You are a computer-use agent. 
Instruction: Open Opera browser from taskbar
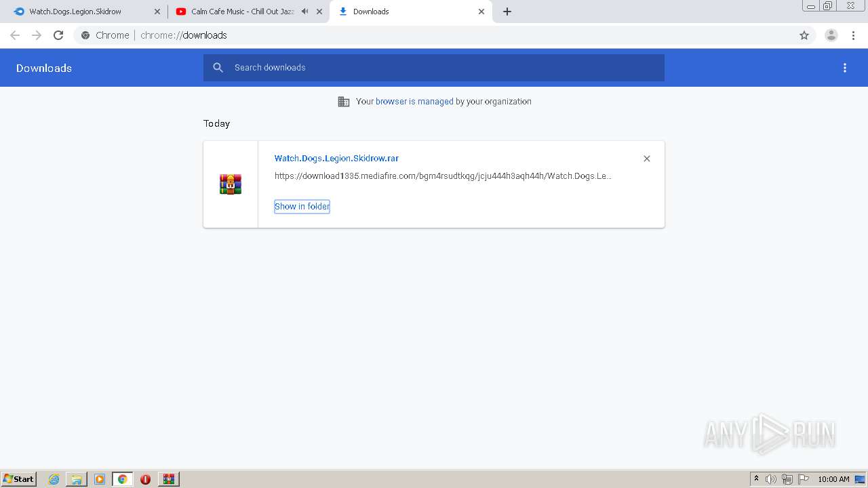145,479
